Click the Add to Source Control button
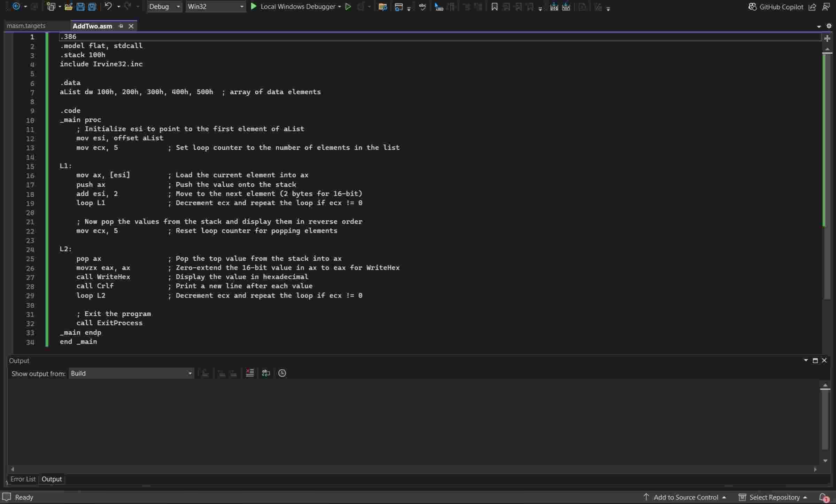 click(x=685, y=497)
